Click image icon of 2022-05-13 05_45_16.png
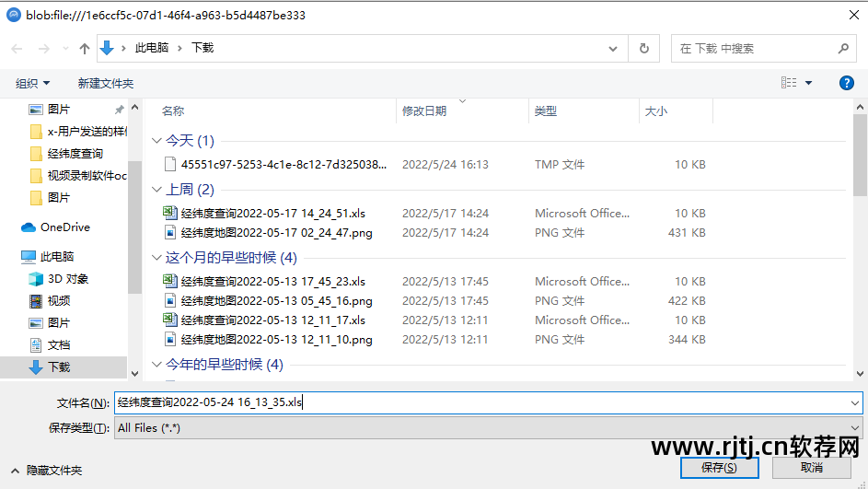The image size is (868, 489). coord(170,300)
